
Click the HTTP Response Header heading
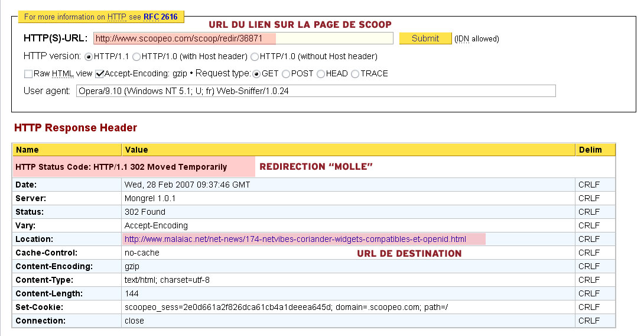76,128
